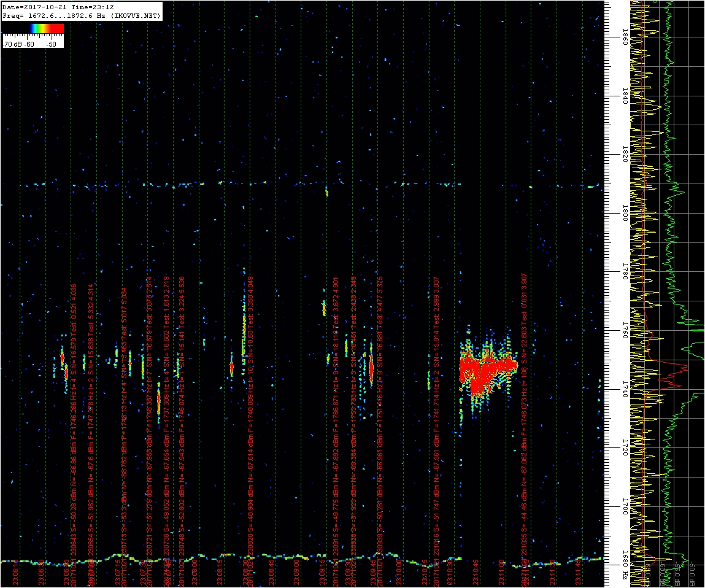Click the 1780 frequency axis label

624,272
